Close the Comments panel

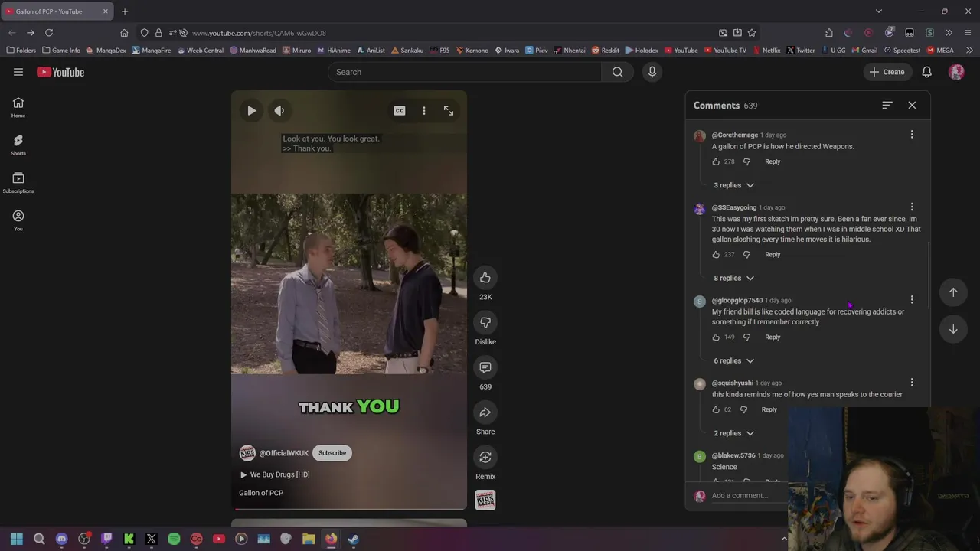912,105
